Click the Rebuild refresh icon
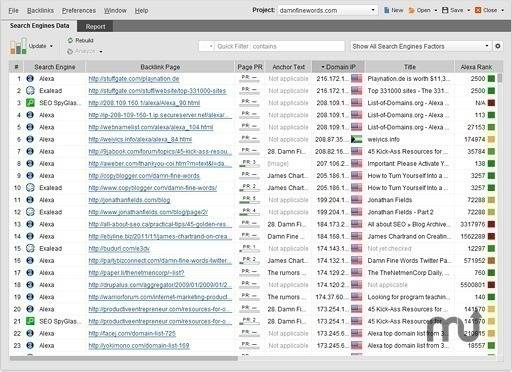Viewport: 512px width, 372px height. (x=70, y=40)
